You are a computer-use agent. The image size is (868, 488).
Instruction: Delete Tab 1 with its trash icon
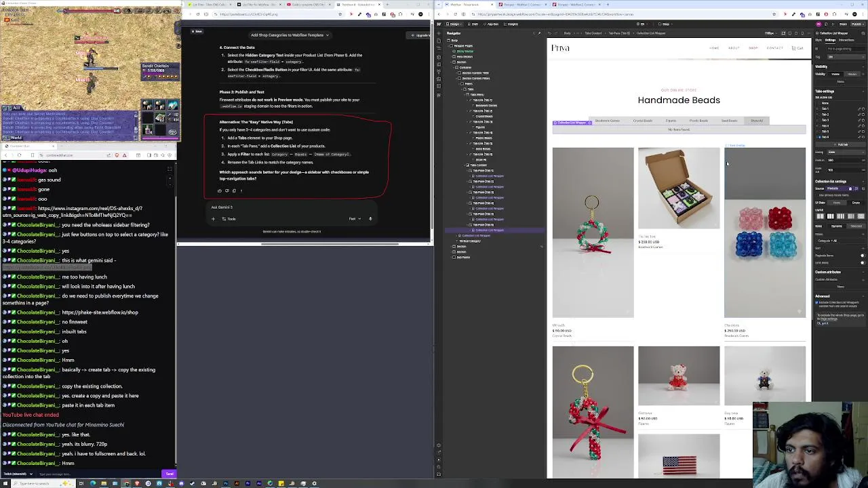pyautogui.click(x=863, y=108)
